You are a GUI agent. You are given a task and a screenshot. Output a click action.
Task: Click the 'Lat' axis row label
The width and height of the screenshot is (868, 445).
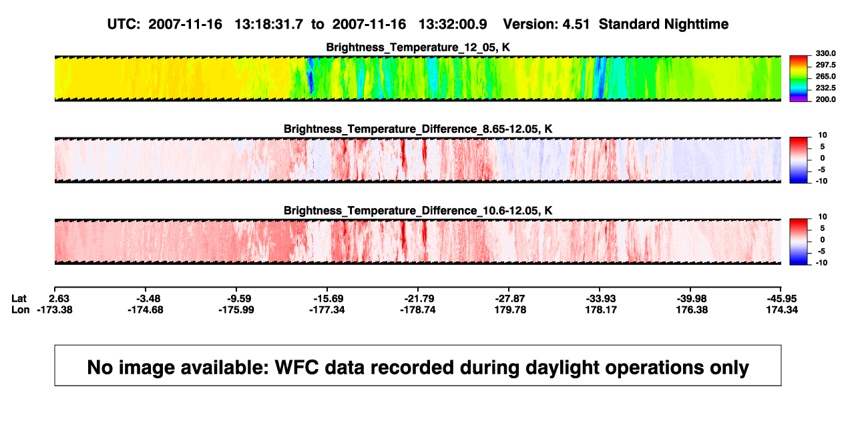tap(20, 298)
